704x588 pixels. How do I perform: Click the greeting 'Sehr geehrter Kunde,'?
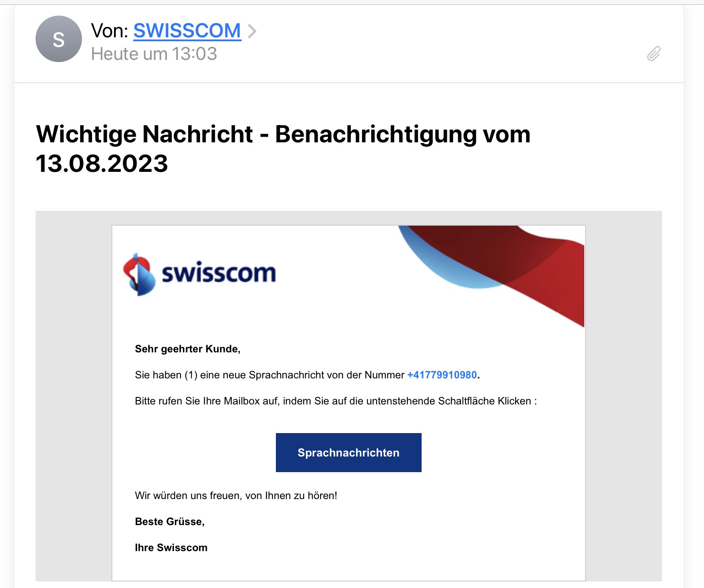coord(187,349)
